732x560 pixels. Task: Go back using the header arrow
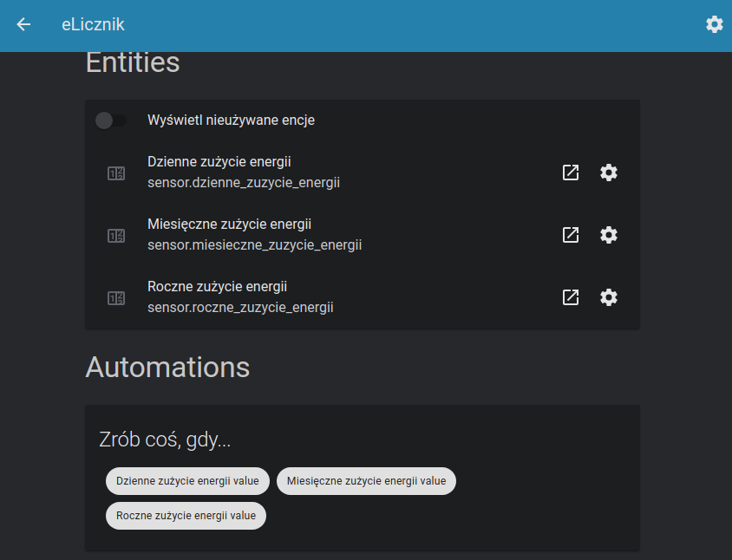click(23, 25)
